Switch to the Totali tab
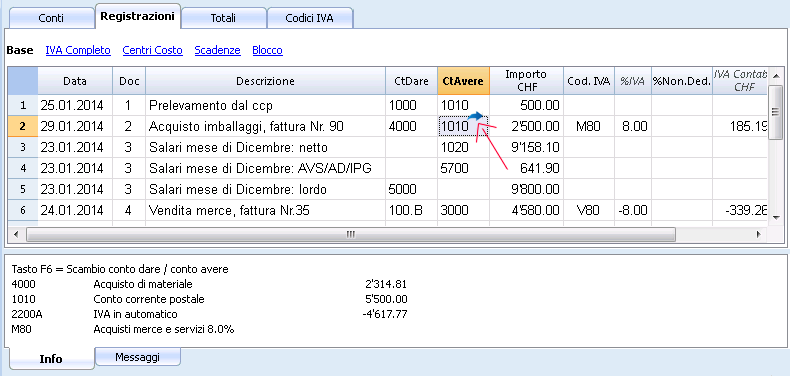This screenshot has height=376, width=790. coord(223,18)
